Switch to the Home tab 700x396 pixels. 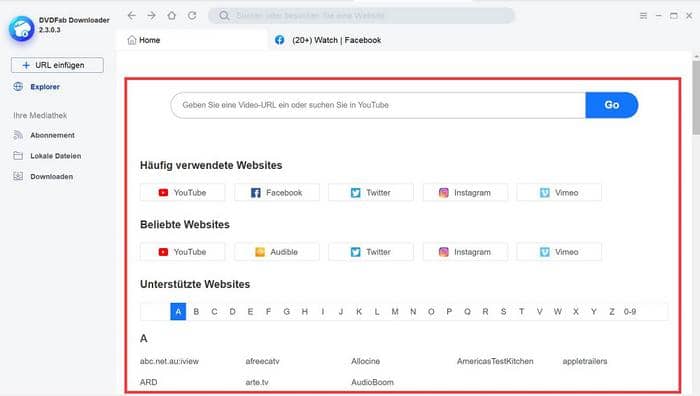[x=192, y=40]
